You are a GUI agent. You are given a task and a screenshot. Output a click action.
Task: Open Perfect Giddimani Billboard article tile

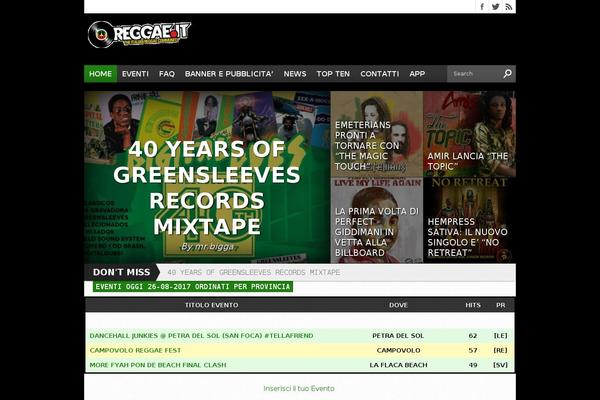click(377, 220)
